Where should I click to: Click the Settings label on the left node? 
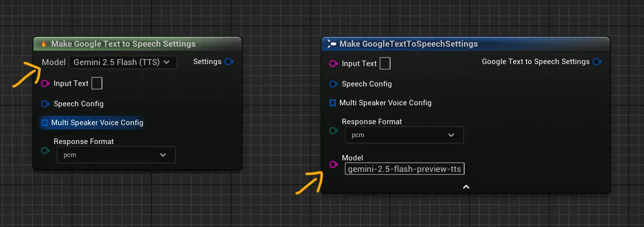click(207, 62)
